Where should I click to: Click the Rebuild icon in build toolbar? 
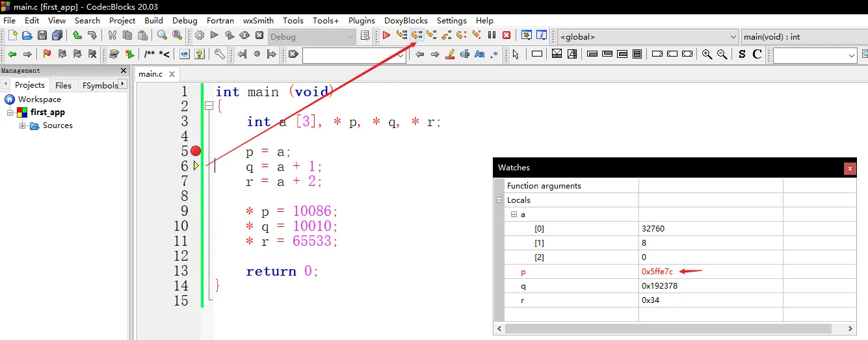pyautogui.click(x=244, y=36)
